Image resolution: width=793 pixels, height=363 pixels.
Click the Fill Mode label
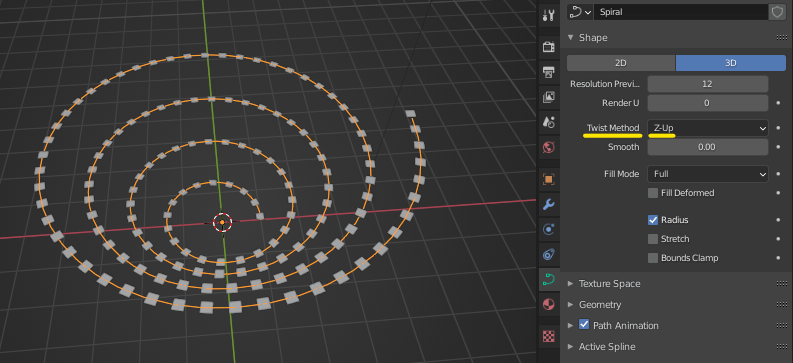pos(622,174)
